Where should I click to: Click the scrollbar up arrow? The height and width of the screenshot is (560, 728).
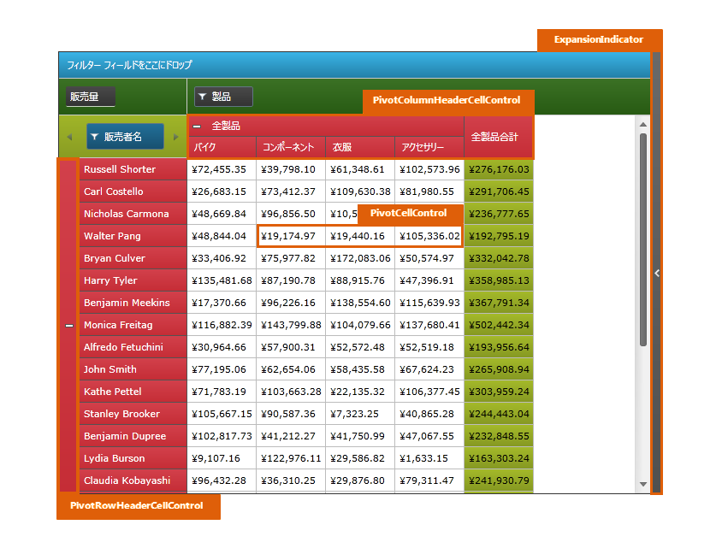pyautogui.click(x=643, y=125)
